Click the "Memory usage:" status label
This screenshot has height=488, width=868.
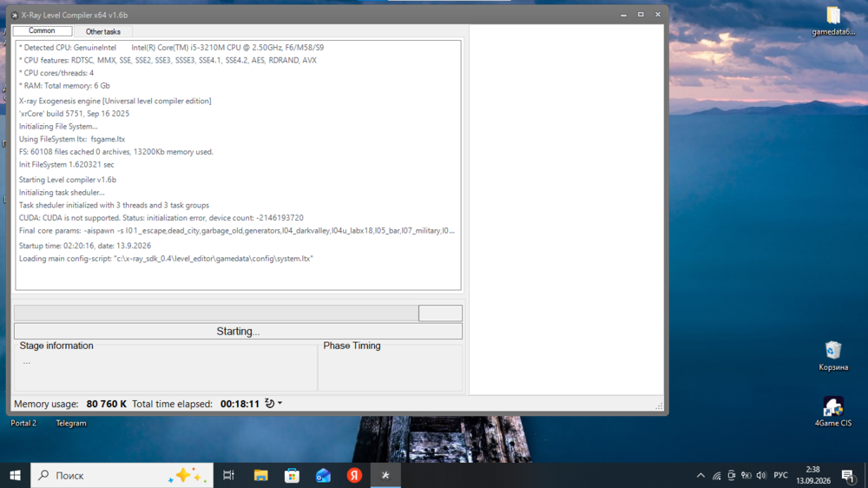point(46,404)
